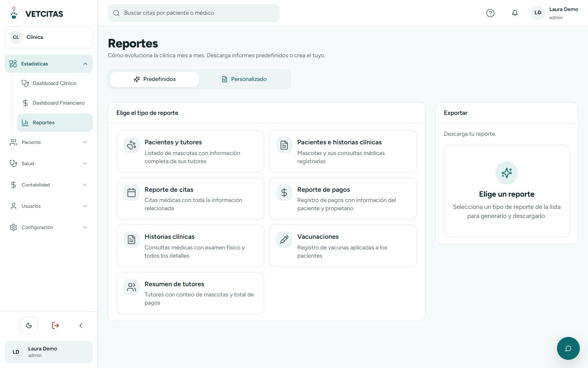Click the stethoscope icon beside Dashboard Clínico

[25, 83]
